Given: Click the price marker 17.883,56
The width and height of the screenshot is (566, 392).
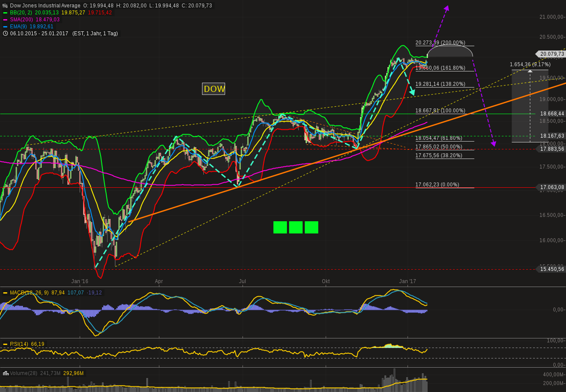Looking at the screenshot, I should [552, 149].
